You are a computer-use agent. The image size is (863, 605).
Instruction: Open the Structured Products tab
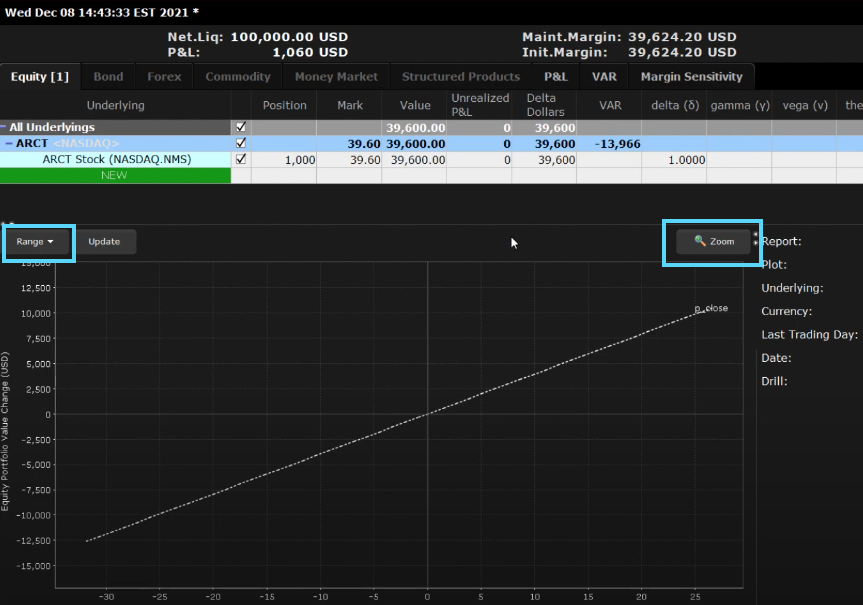(x=460, y=77)
